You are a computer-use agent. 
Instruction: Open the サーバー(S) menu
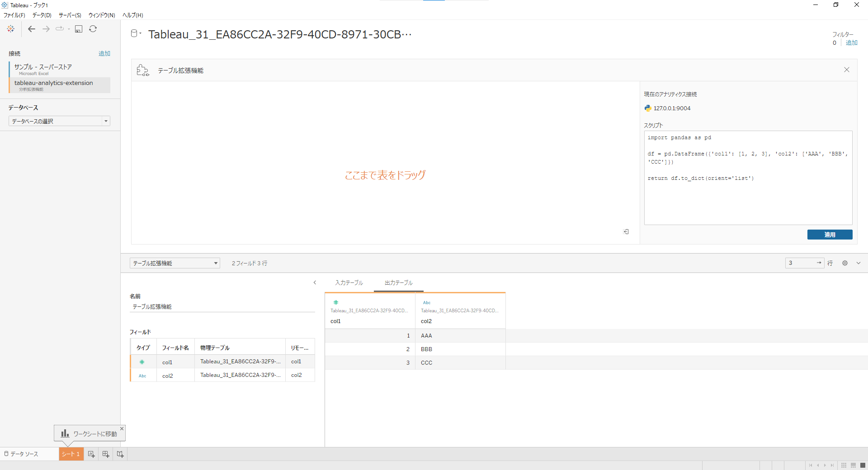(70, 15)
